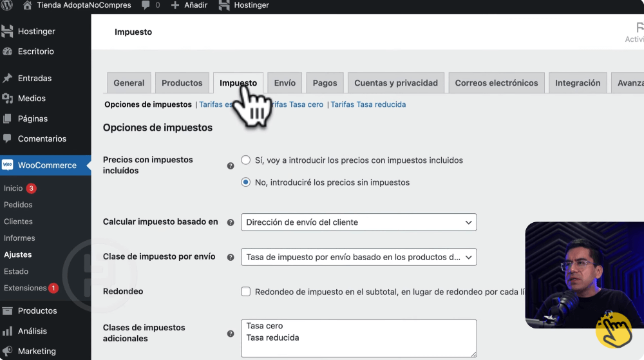Switch to the Productos settings tab

pyautogui.click(x=182, y=83)
